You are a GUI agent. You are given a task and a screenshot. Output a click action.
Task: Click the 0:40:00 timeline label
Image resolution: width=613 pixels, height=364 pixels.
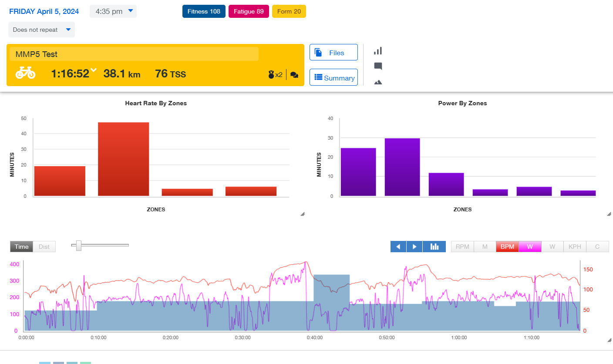point(314,337)
